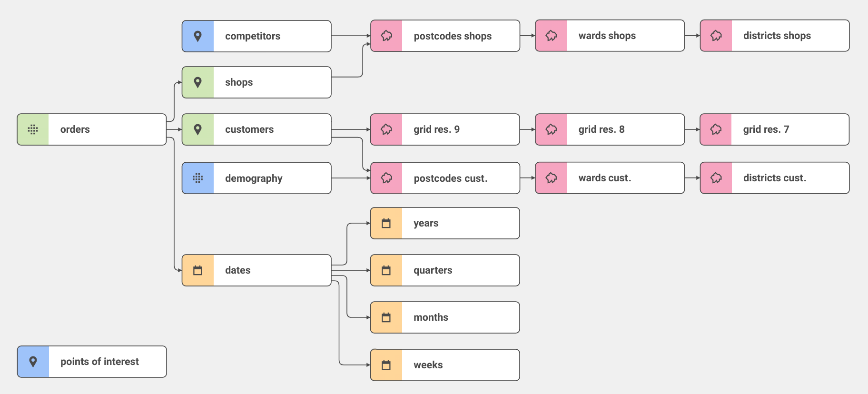Click the dotted grid icon on demography node
Viewport: 868px width, 394px height.
[198, 178]
